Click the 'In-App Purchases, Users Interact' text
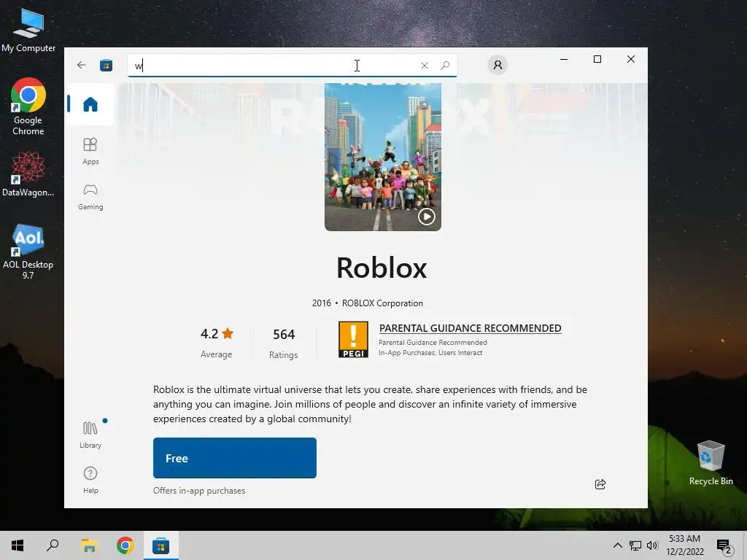 pyautogui.click(x=430, y=353)
